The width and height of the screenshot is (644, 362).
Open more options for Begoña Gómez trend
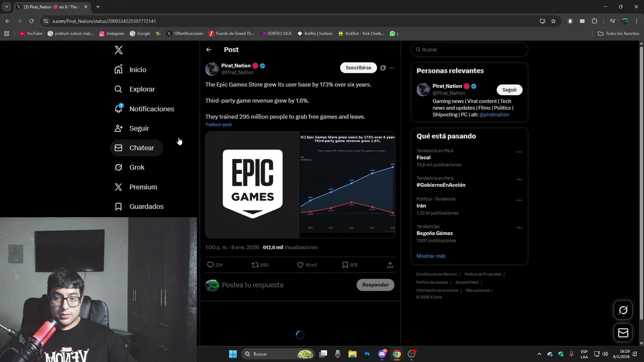pyautogui.click(x=519, y=228)
